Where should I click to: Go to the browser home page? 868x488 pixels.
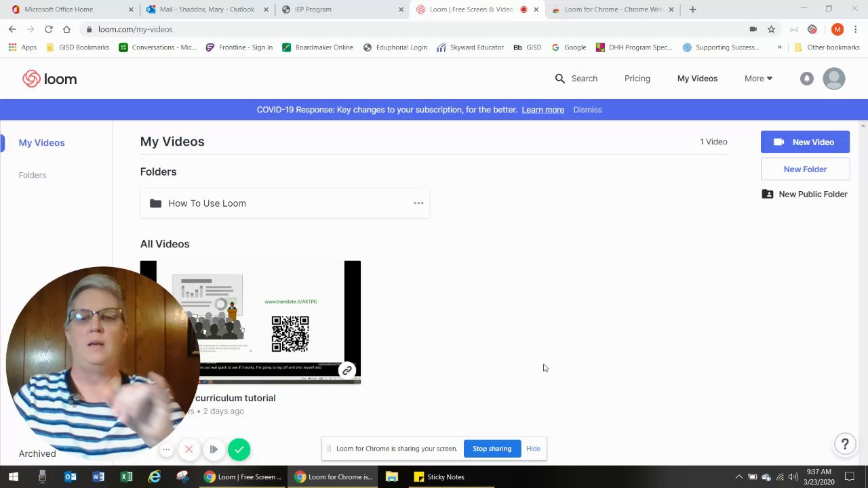click(66, 29)
